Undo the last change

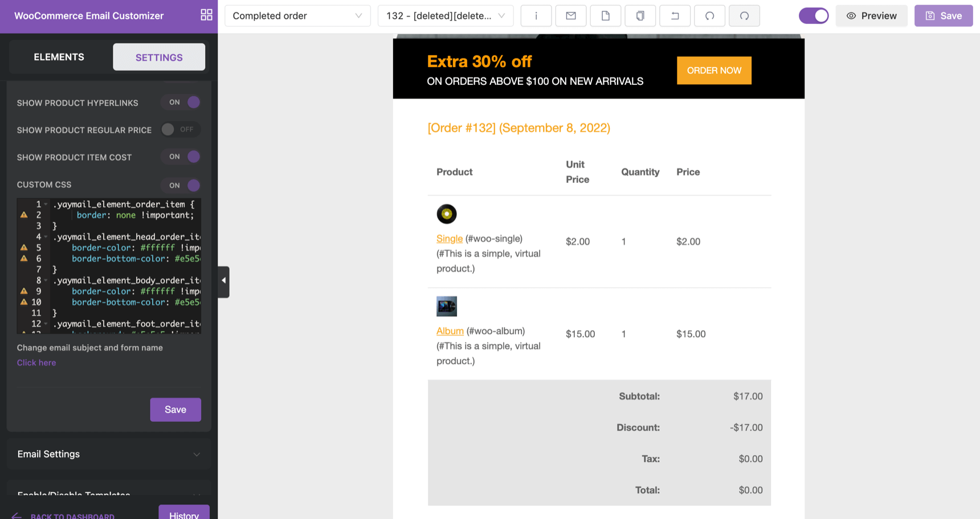709,15
